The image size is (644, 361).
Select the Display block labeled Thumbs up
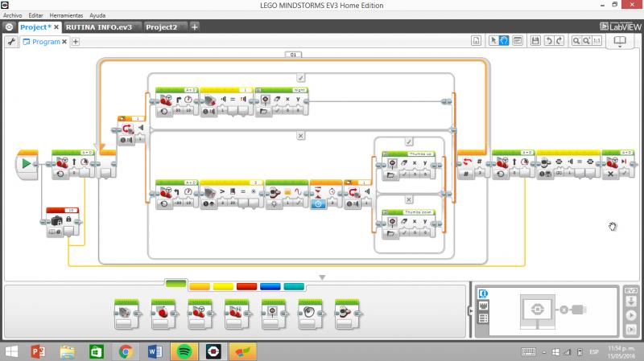(409, 166)
